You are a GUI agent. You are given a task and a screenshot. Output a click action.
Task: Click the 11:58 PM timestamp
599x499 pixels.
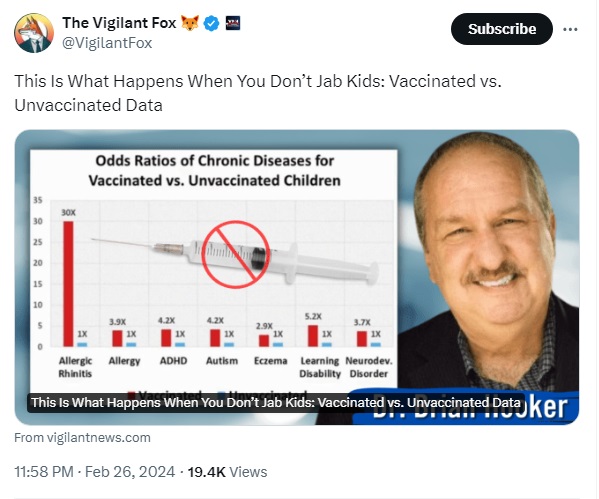coord(44,472)
